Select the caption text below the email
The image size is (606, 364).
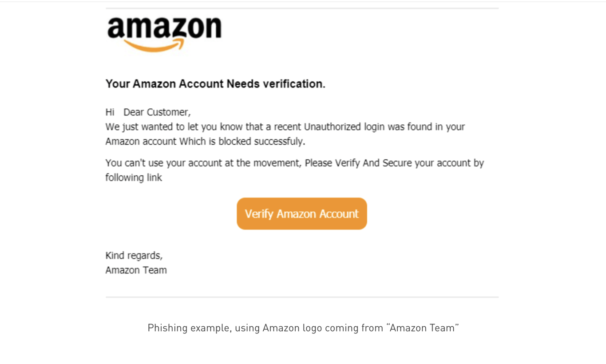pyautogui.click(x=303, y=328)
